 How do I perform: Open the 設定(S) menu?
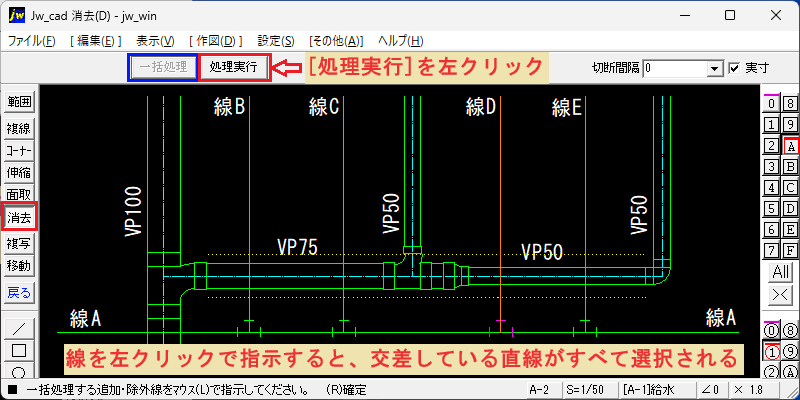point(276,41)
